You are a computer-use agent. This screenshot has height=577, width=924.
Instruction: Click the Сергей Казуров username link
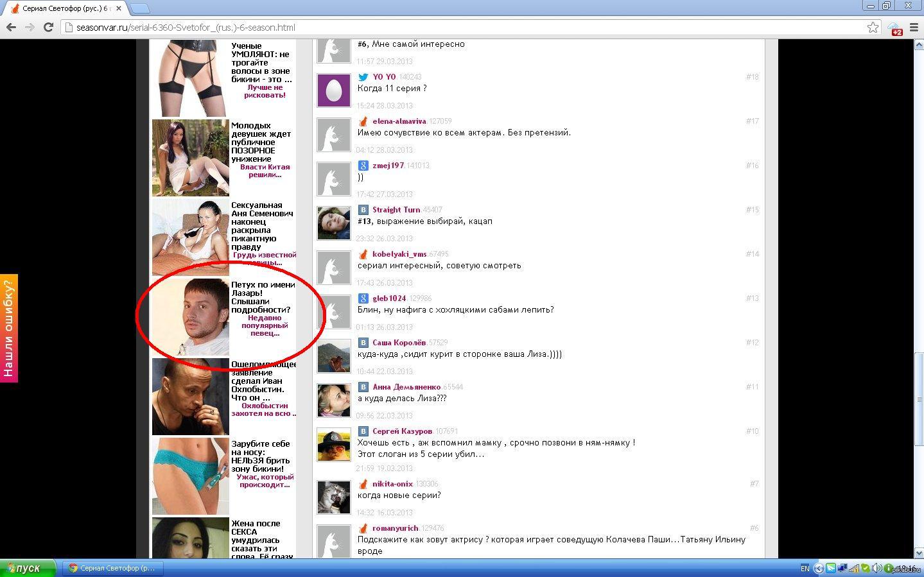(402, 431)
